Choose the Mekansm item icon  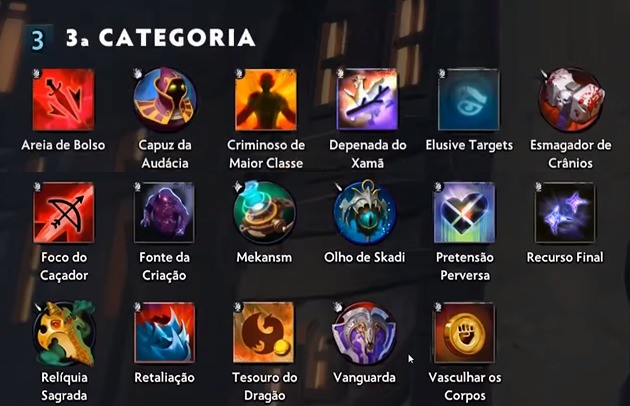point(264,212)
